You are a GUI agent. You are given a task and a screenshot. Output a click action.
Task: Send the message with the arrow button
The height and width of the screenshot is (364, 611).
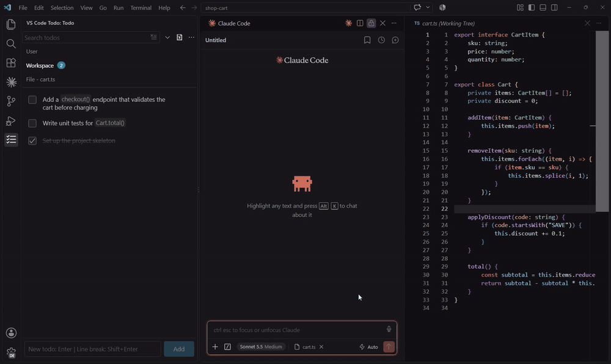(x=389, y=346)
